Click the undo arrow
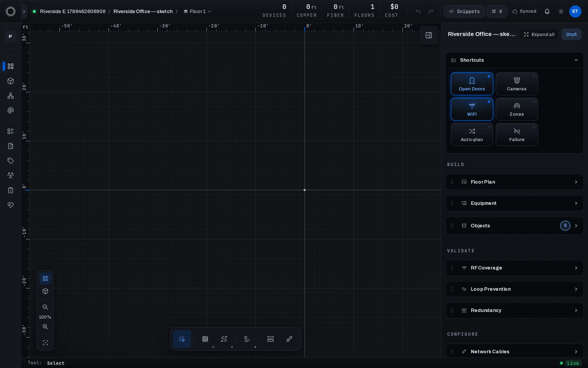The image size is (588, 368). pyautogui.click(x=418, y=11)
